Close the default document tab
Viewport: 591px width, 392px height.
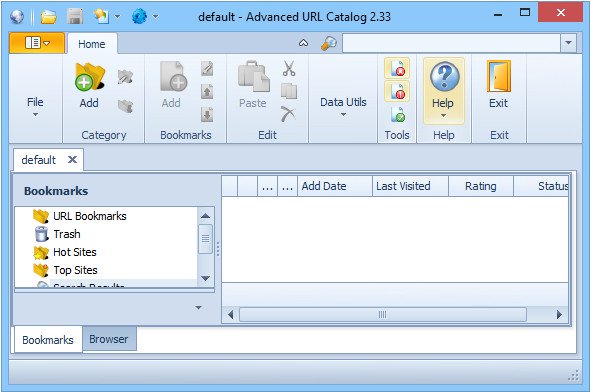(x=72, y=159)
